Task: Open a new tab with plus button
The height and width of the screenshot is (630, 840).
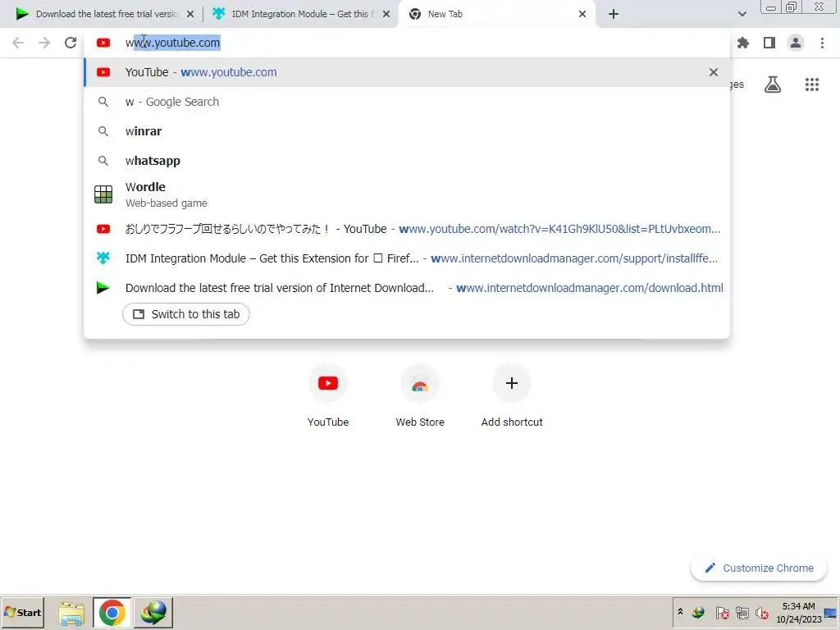Action: [614, 15]
